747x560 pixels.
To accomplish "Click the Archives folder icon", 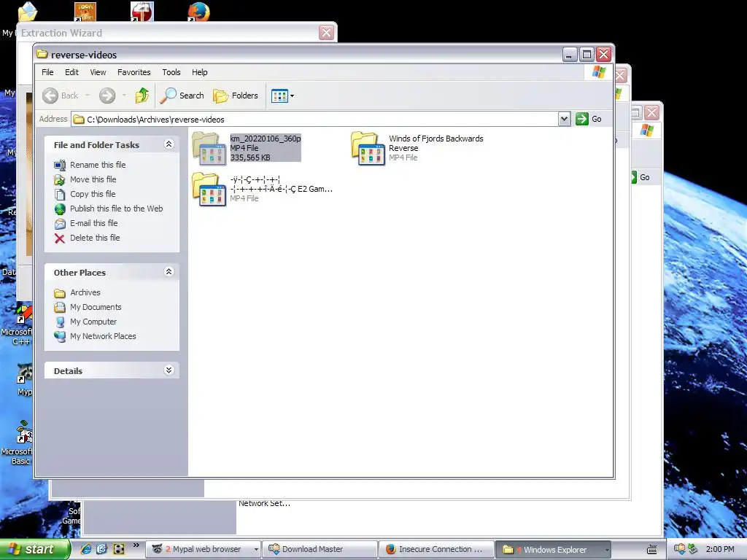I will tap(60, 293).
